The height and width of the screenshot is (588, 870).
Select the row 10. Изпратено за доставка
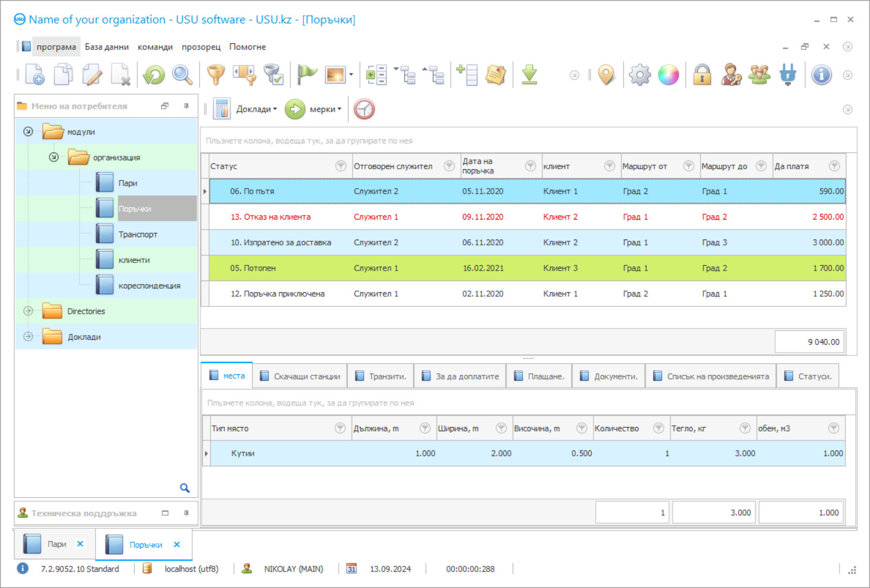point(527,242)
